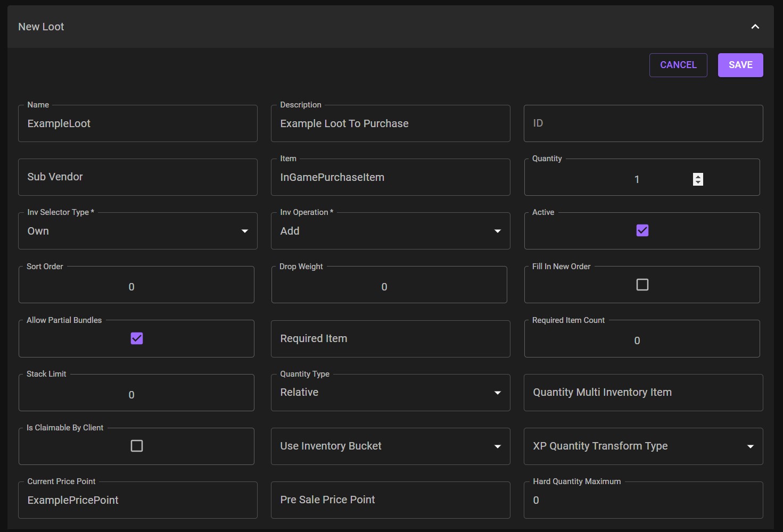
Task: Open the Inv Operation dropdown
Action: tap(391, 231)
